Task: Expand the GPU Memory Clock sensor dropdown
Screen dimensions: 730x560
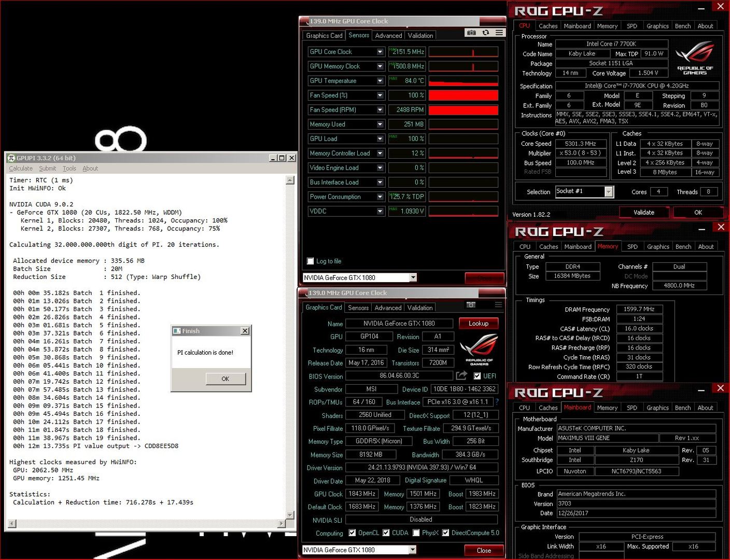Action: [380, 66]
